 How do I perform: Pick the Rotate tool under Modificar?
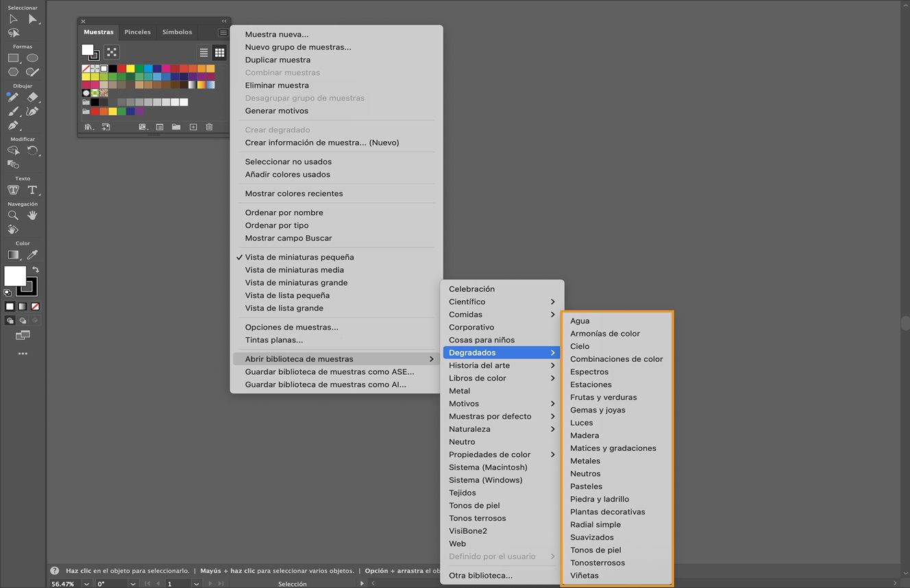32,150
